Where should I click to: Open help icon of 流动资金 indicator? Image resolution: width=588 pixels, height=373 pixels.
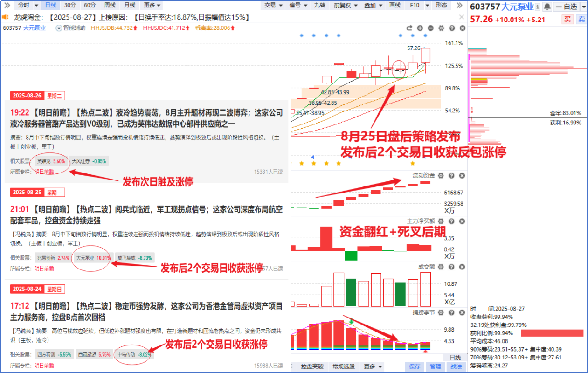tap(451, 176)
